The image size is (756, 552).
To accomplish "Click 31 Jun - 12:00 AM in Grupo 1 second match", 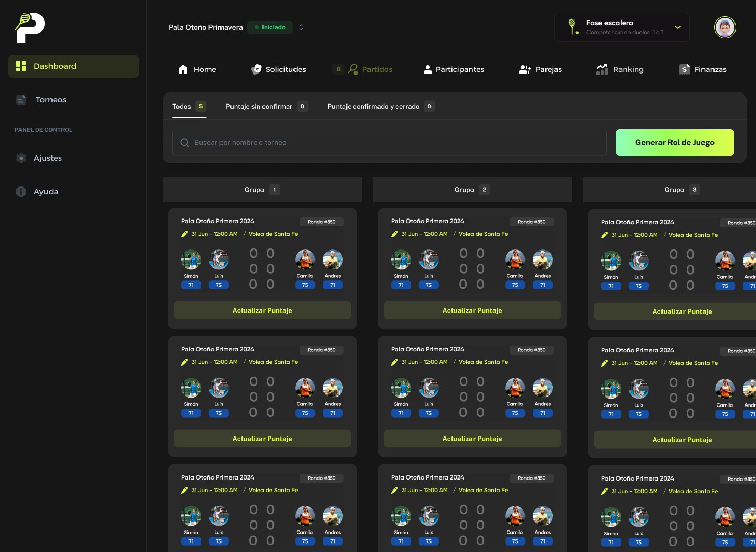I will pos(214,362).
